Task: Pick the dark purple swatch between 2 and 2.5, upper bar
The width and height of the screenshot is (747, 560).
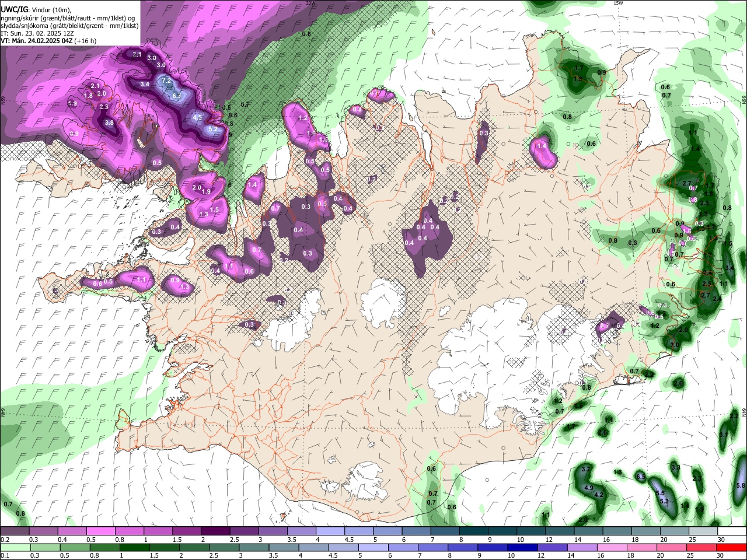Action: [x=215, y=531]
